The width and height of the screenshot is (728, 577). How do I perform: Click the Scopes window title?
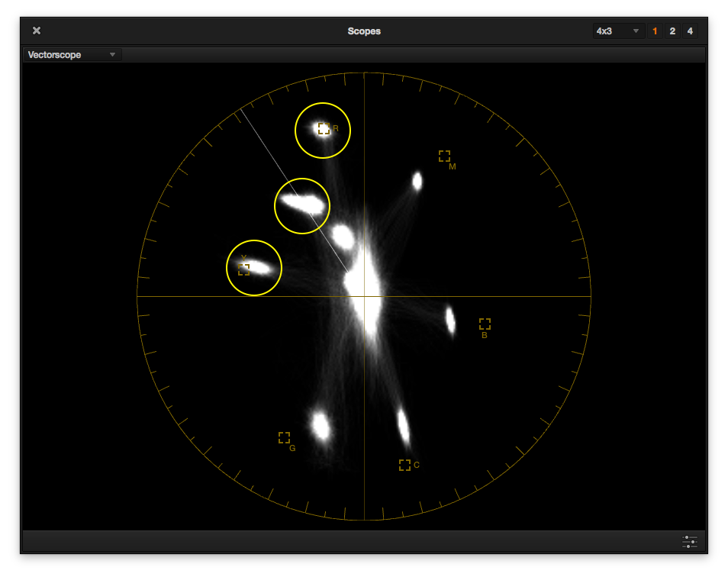coord(364,31)
